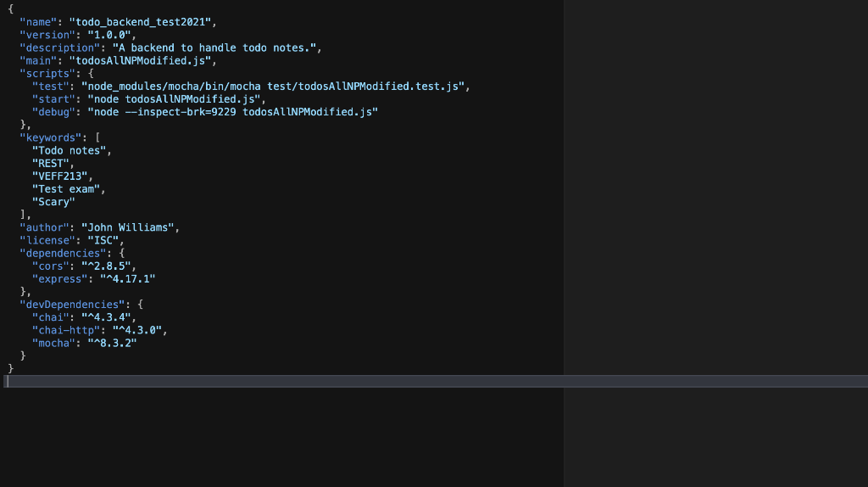Click the "start" script key
This screenshot has height=487, width=868.
[53, 99]
